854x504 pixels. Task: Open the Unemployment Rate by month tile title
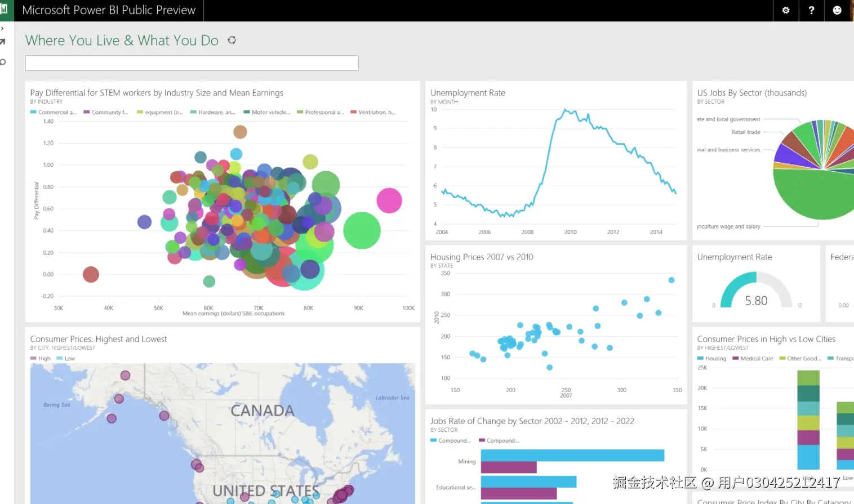point(468,93)
